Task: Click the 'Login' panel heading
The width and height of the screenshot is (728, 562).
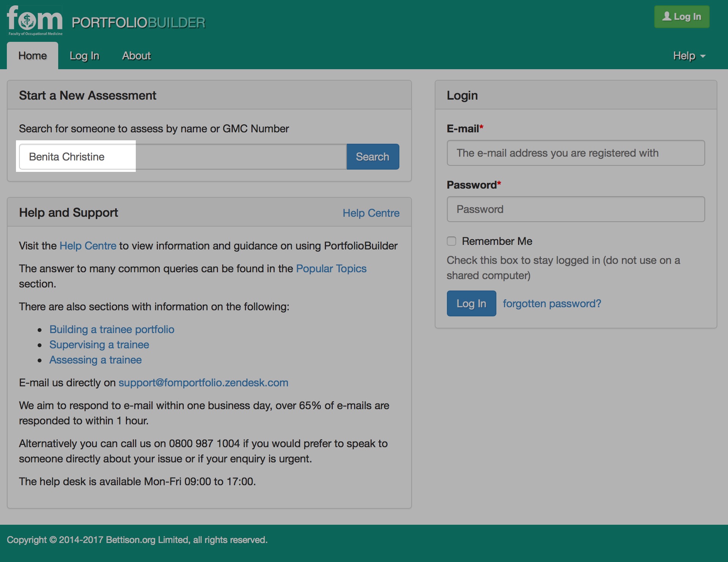Action: click(x=462, y=95)
